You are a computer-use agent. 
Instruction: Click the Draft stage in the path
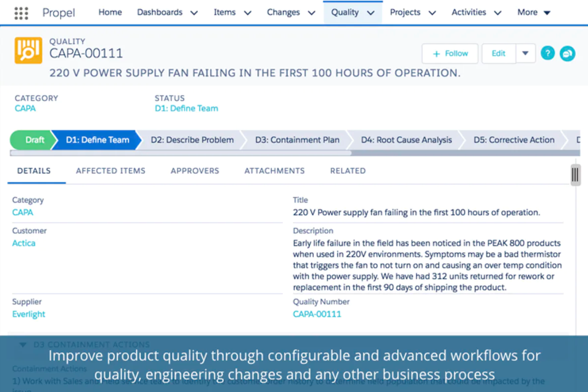(x=33, y=140)
